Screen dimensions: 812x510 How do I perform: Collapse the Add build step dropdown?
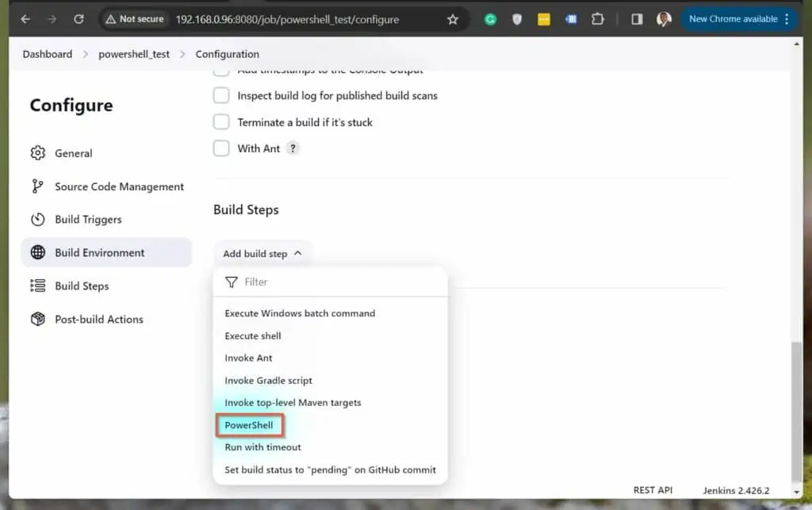[x=262, y=254]
